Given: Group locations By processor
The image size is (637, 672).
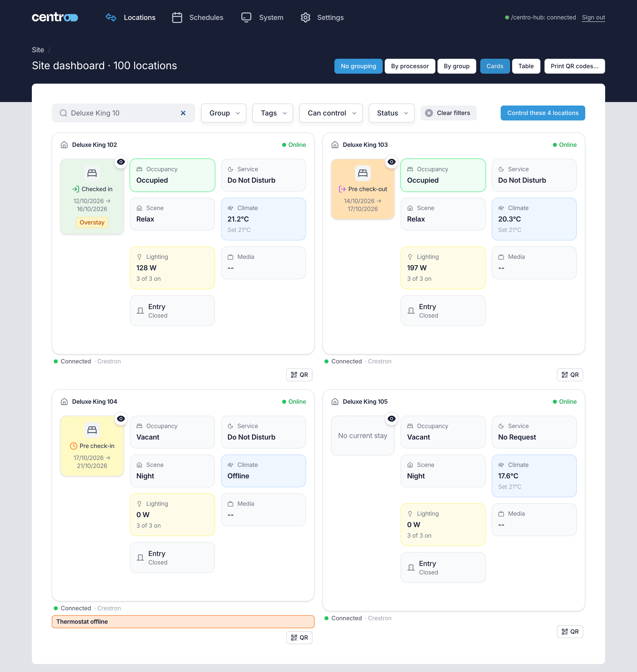Looking at the screenshot, I should [x=410, y=66].
